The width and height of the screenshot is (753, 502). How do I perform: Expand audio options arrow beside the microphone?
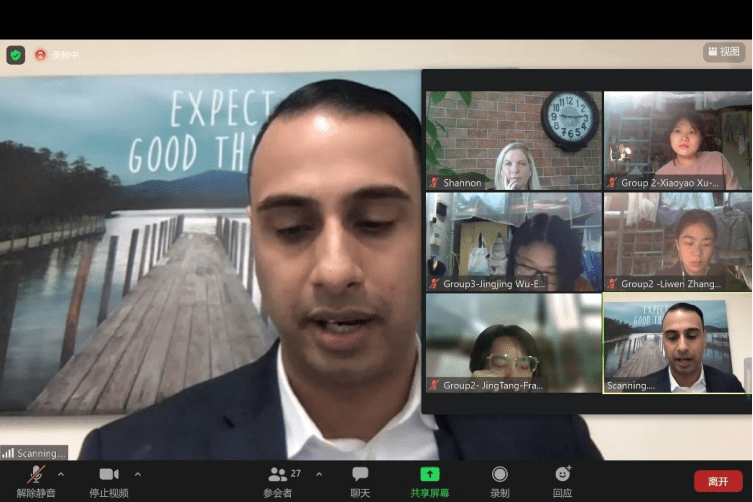click(61, 474)
